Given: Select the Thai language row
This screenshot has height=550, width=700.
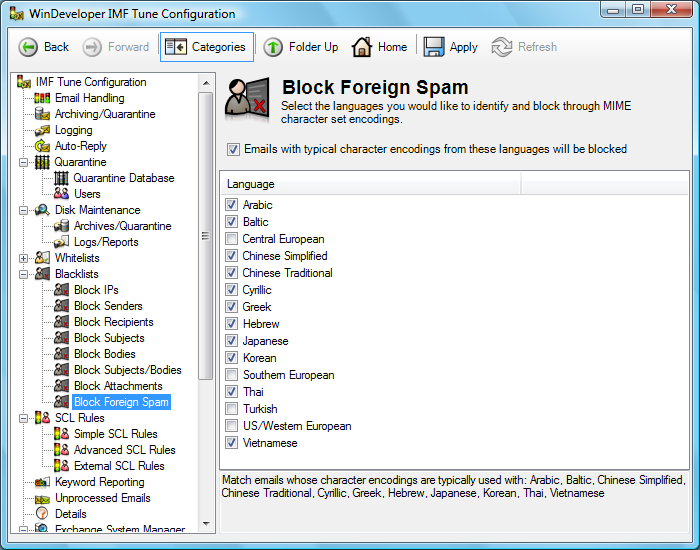Looking at the screenshot, I should (x=253, y=392).
